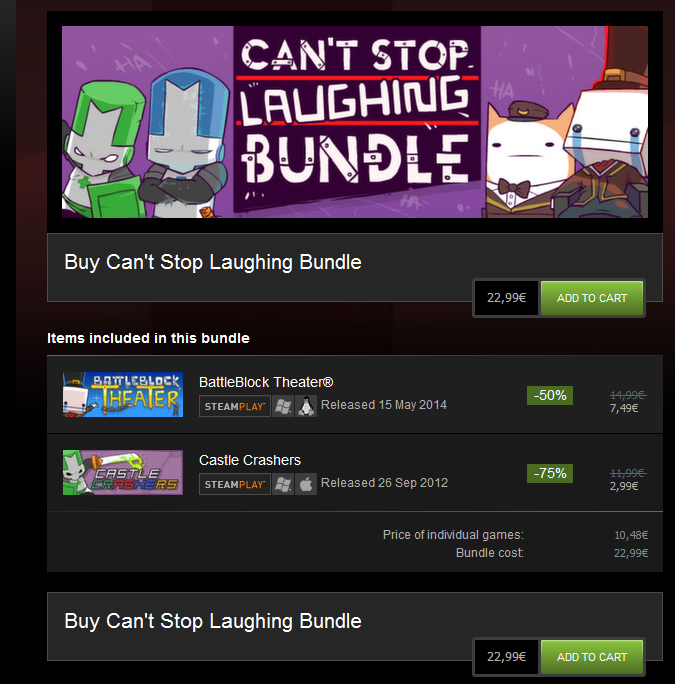Click the bottom 22,99€ price box
Image resolution: width=675 pixels, height=684 pixels.
click(506, 657)
